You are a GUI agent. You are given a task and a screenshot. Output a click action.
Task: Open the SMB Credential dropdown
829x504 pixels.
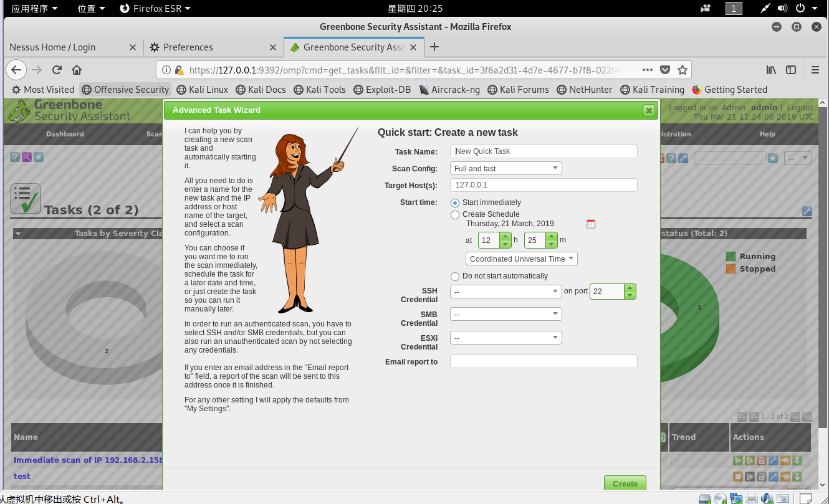pyautogui.click(x=506, y=314)
